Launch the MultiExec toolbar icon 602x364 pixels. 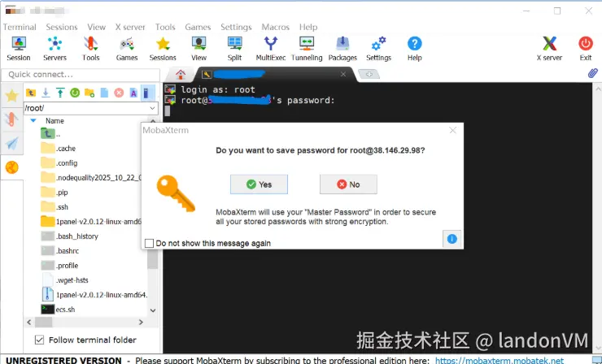click(271, 49)
